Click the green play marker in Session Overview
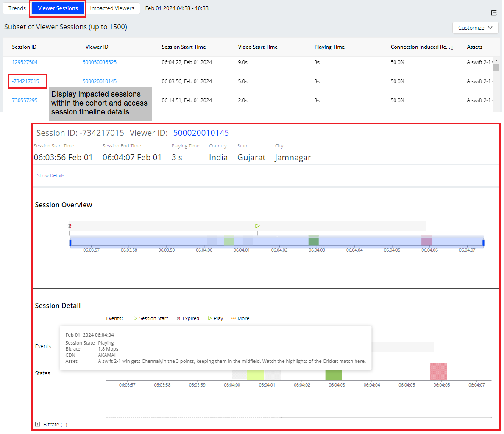 pyautogui.click(x=257, y=226)
